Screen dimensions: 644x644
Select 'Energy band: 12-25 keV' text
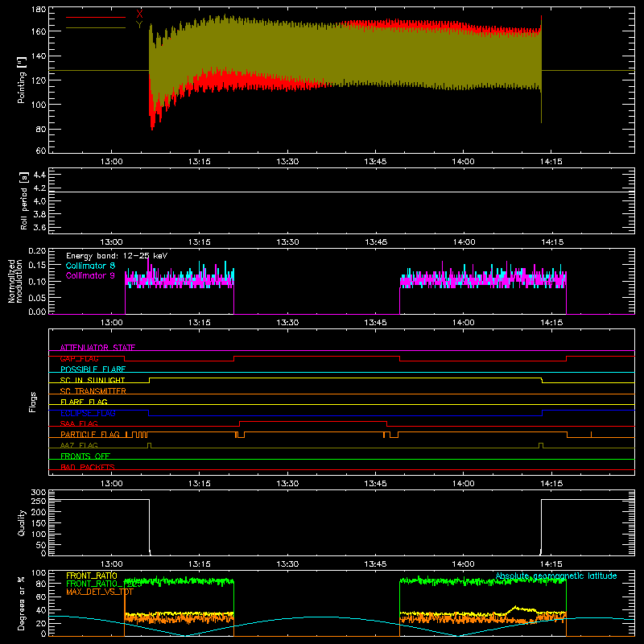117,256
